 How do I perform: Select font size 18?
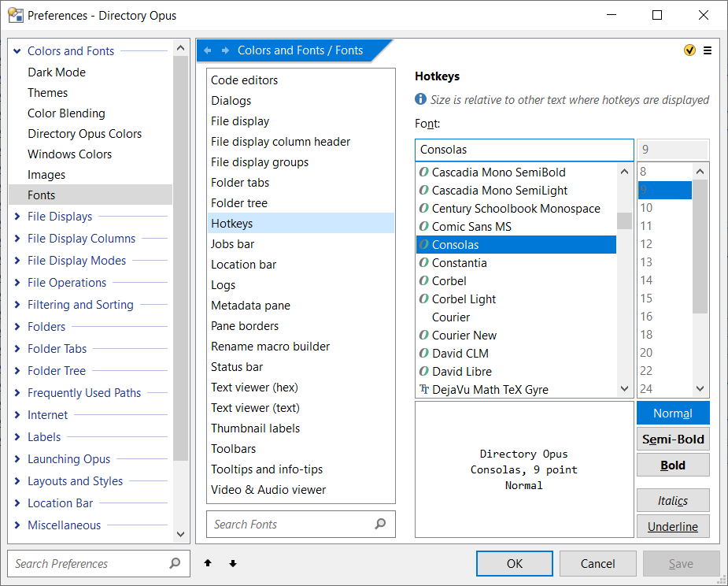click(665, 335)
